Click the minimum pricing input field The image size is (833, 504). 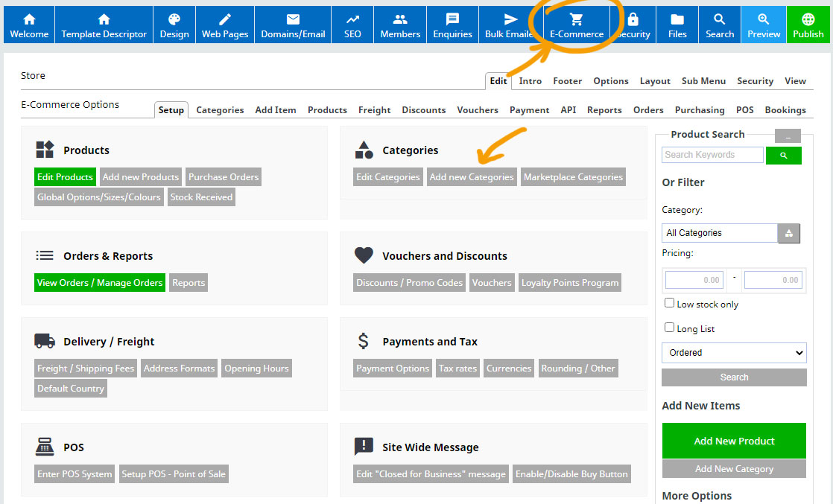[x=694, y=280]
